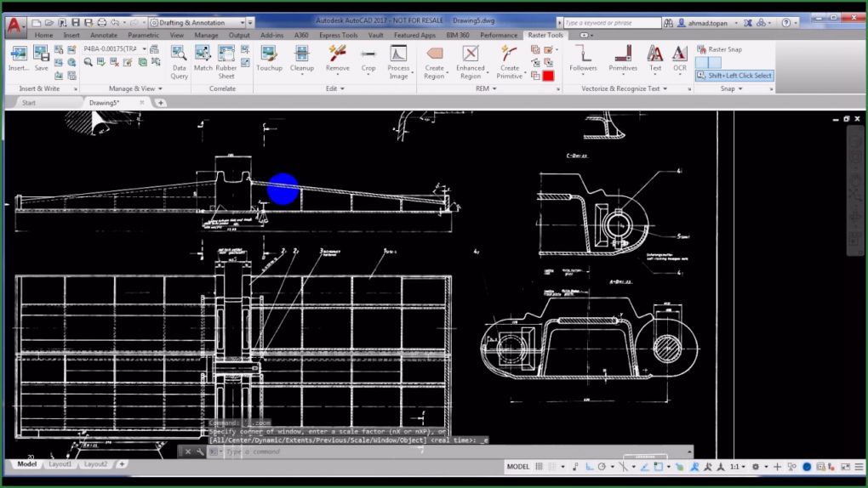Image resolution: width=868 pixels, height=488 pixels.
Task: Toggle ortho mode in status bar
Action: [589, 467]
